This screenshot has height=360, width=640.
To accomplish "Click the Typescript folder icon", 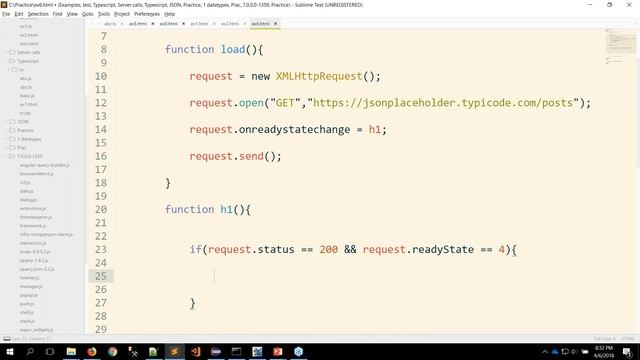I will point(12,61).
